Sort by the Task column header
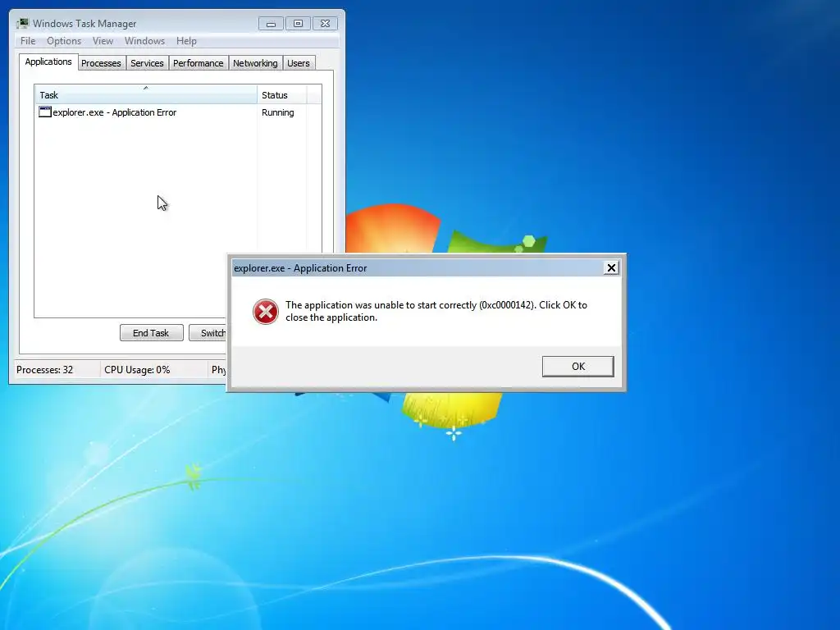Screen dimensions: 840x630 point(146,95)
